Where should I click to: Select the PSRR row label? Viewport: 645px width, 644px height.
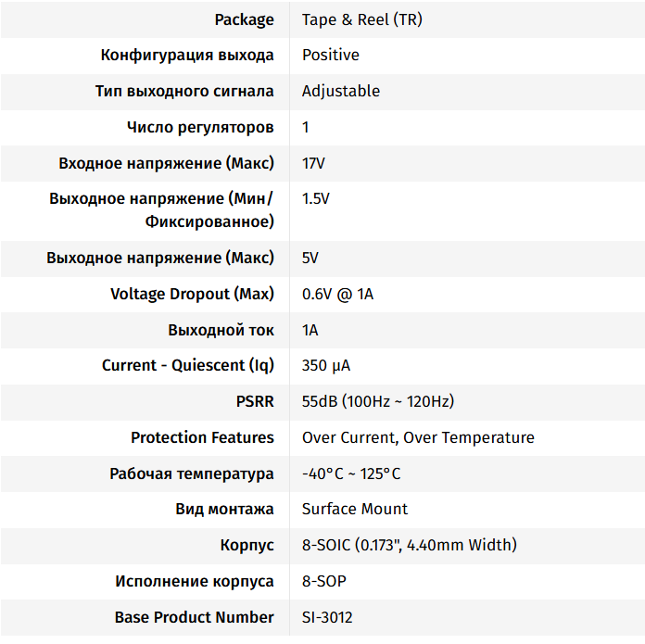click(255, 401)
